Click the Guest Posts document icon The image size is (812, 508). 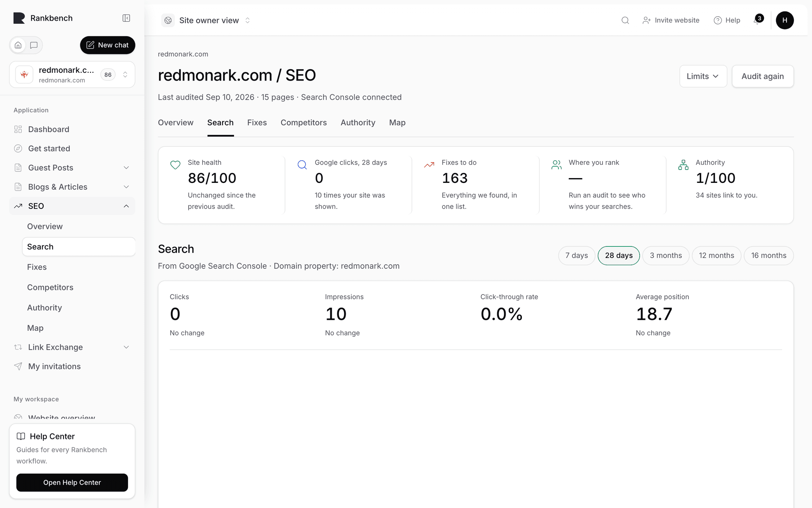pyautogui.click(x=18, y=168)
